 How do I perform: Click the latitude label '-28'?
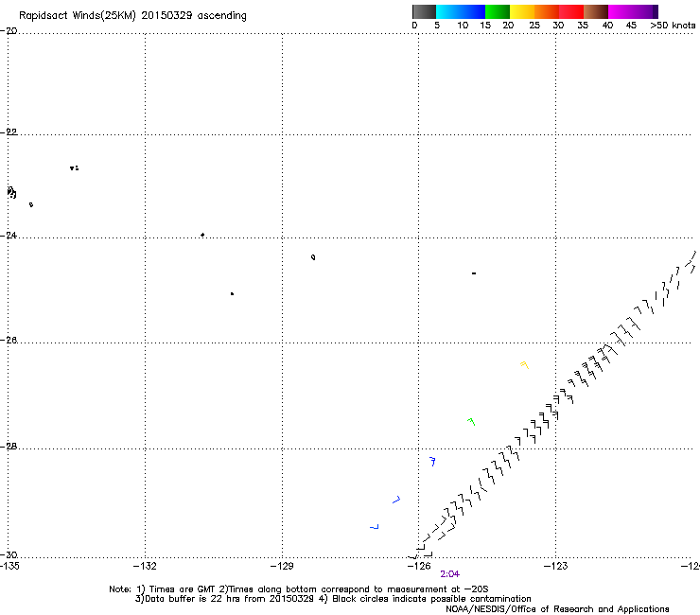point(9,447)
